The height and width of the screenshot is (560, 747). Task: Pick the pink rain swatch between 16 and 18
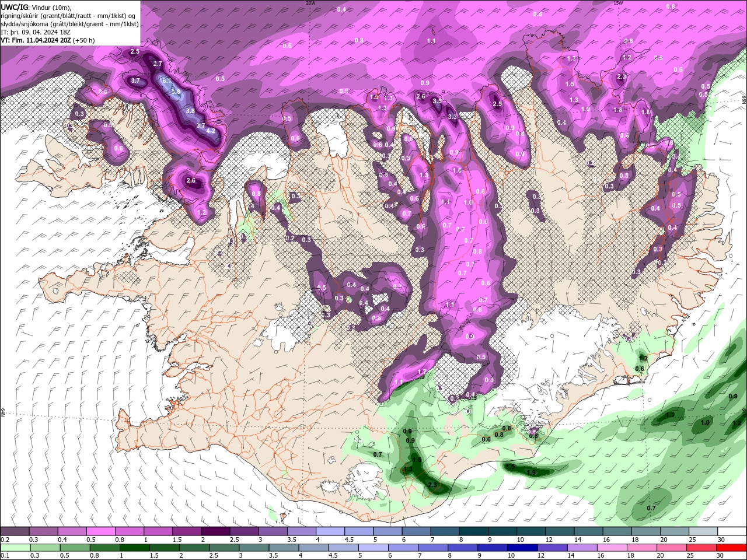click(611, 547)
